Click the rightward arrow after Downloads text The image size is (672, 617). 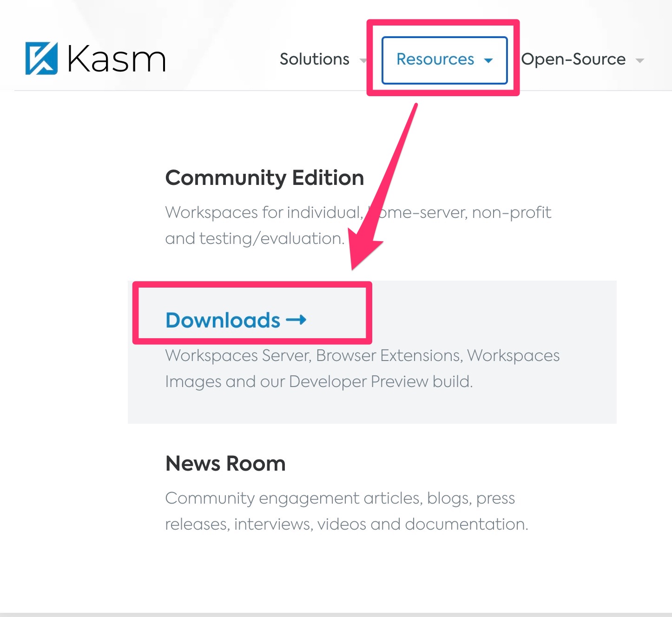(x=296, y=320)
